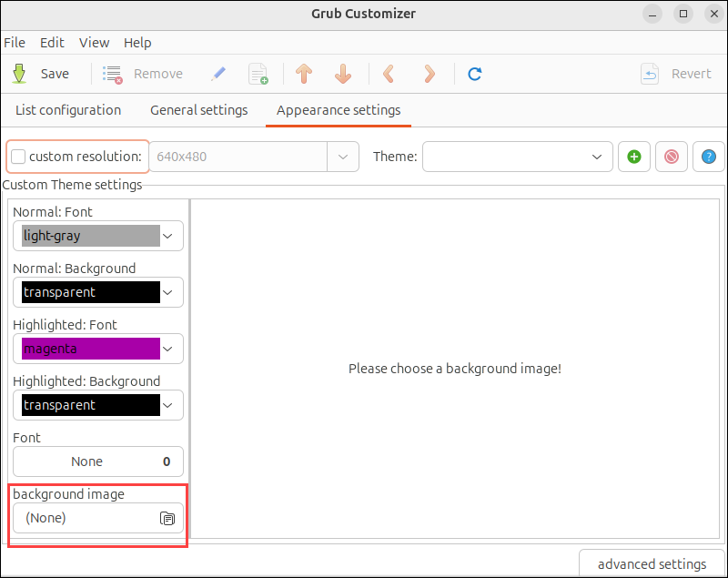Click the right arrow toolbar icon

[x=430, y=74]
